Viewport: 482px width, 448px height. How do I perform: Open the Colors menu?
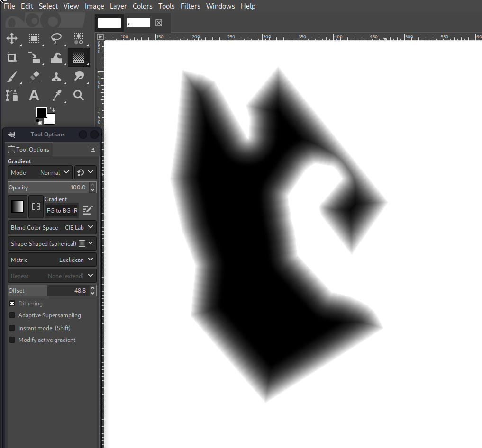coord(142,6)
